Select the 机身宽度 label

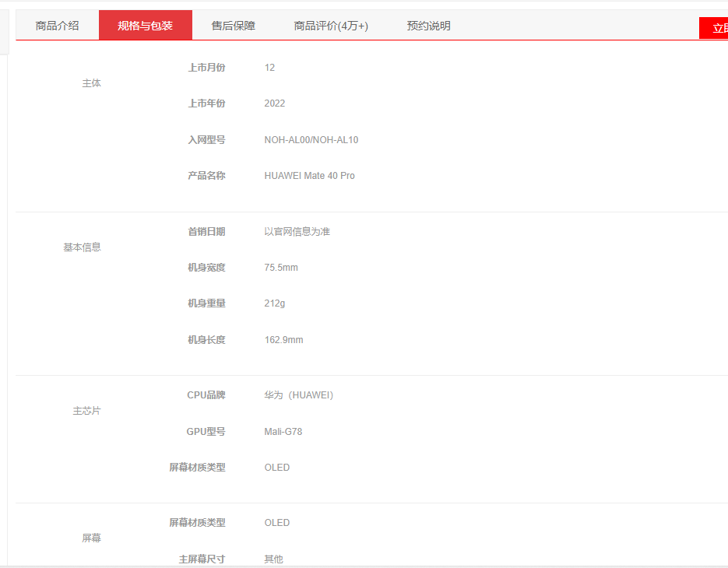click(x=206, y=268)
